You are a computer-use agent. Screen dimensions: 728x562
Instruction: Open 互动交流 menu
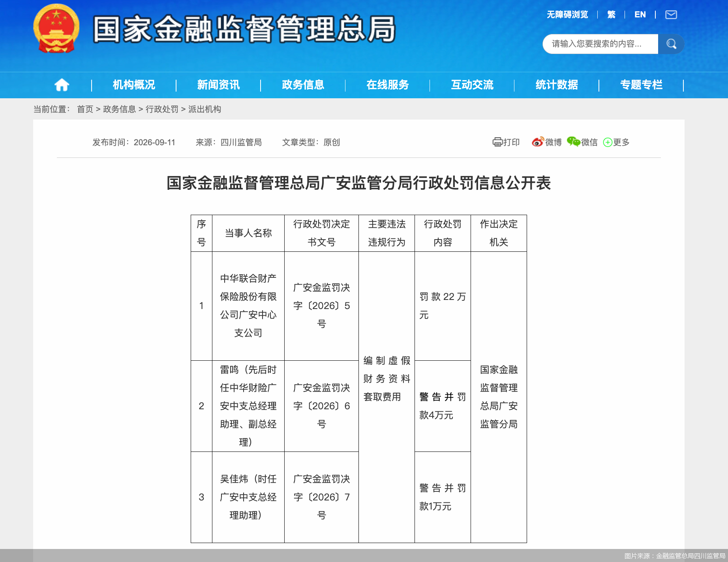click(472, 85)
